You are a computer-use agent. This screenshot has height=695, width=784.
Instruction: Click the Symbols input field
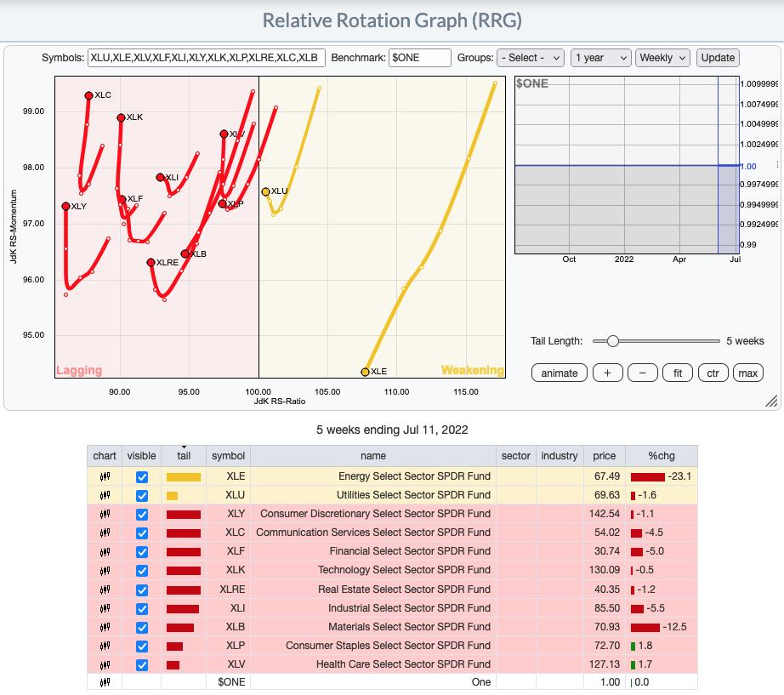[206, 58]
